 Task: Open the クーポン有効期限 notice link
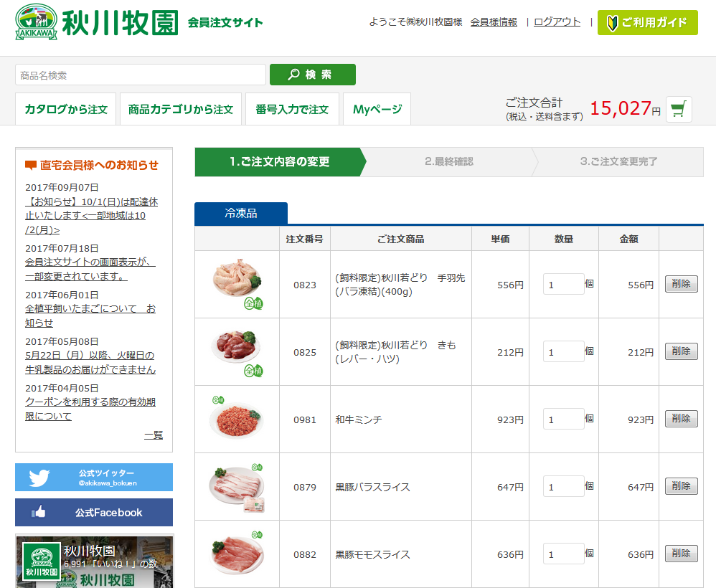point(90,409)
